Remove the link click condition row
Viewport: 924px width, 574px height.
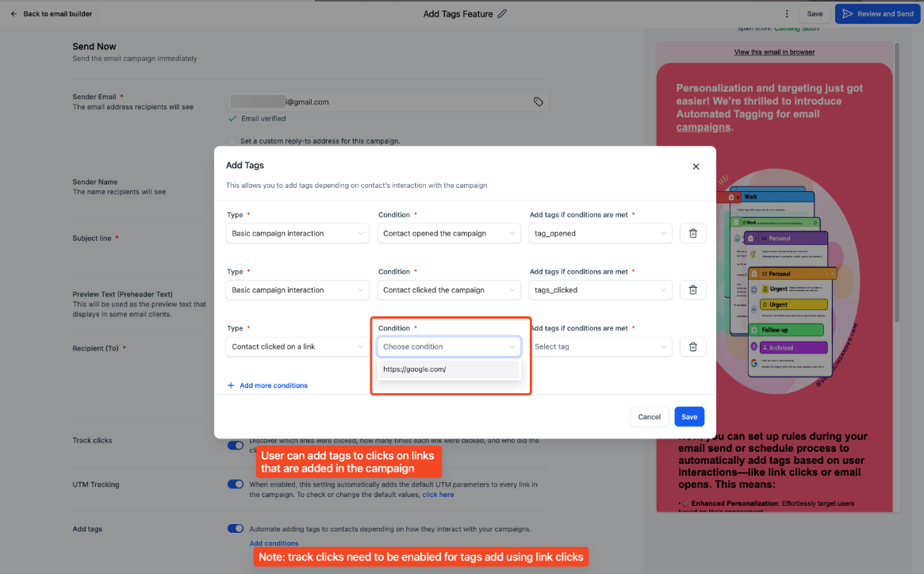point(692,346)
